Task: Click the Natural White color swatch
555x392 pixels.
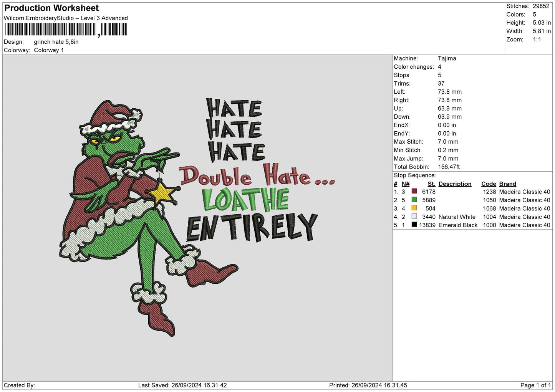Action: (414, 217)
